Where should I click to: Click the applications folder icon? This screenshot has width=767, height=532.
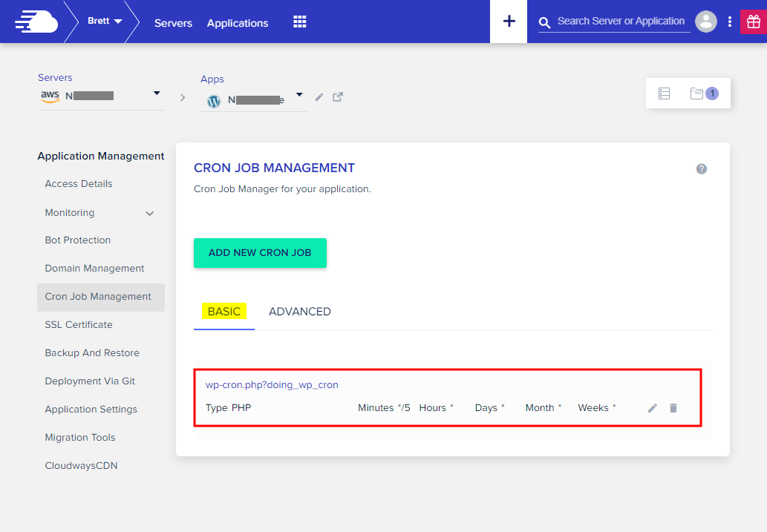coord(696,93)
